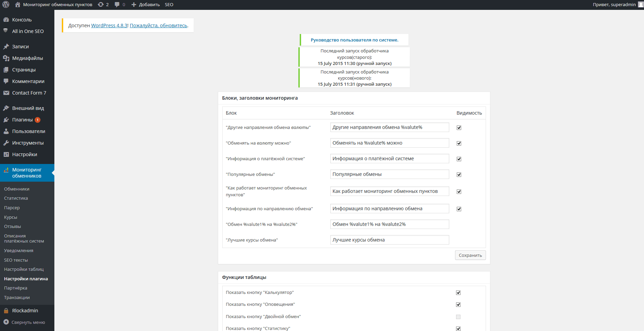Toggle visibility for Обменять на валюту можно

click(459, 143)
